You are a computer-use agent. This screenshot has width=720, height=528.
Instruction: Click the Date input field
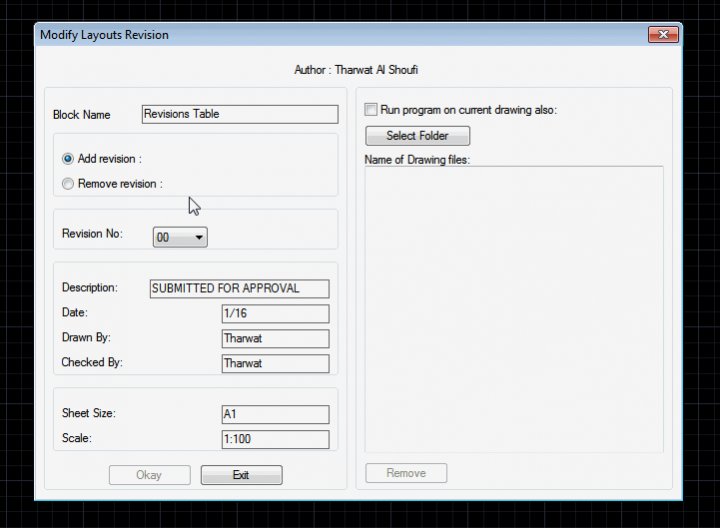coord(276,314)
